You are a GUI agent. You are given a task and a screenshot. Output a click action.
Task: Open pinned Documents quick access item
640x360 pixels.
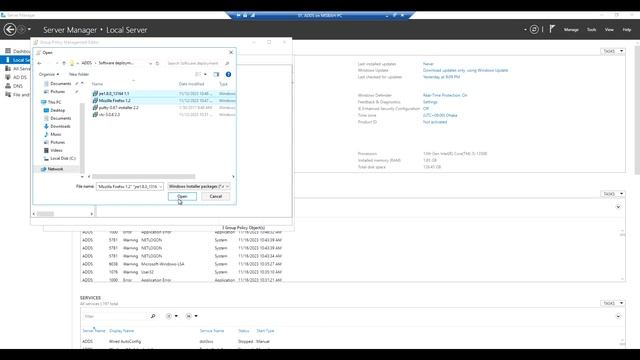pyautogui.click(x=60, y=84)
